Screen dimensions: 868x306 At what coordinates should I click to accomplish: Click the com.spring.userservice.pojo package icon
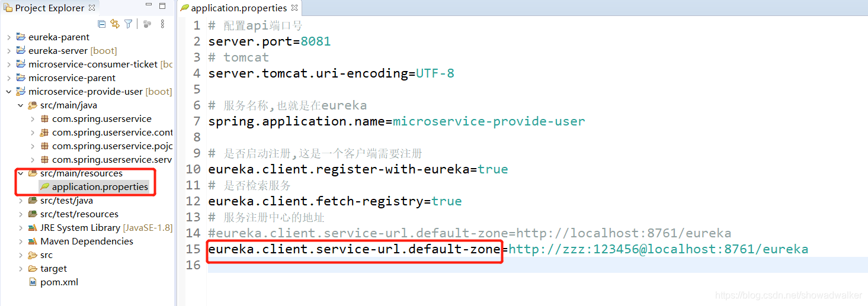(x=44, y=146)
